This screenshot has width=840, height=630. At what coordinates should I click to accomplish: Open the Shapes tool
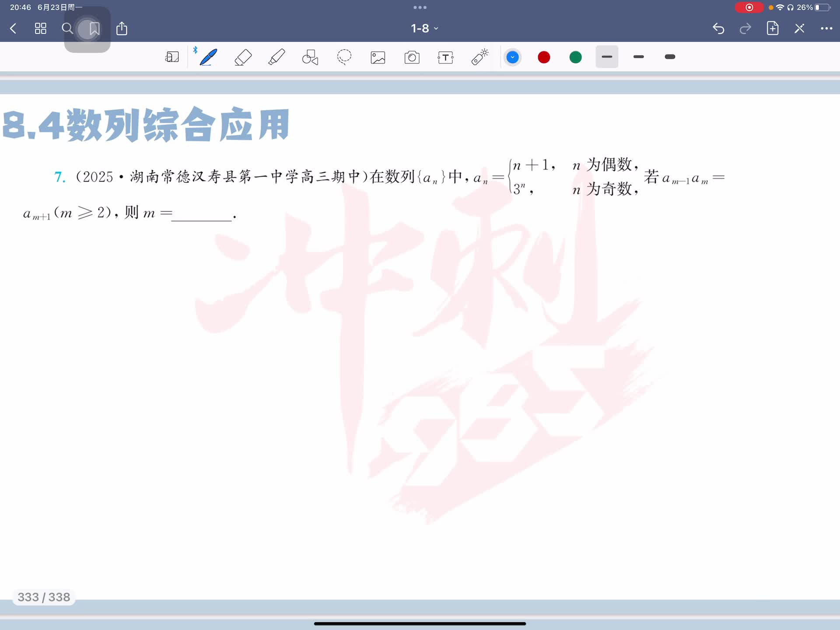(x=310, y=57)
